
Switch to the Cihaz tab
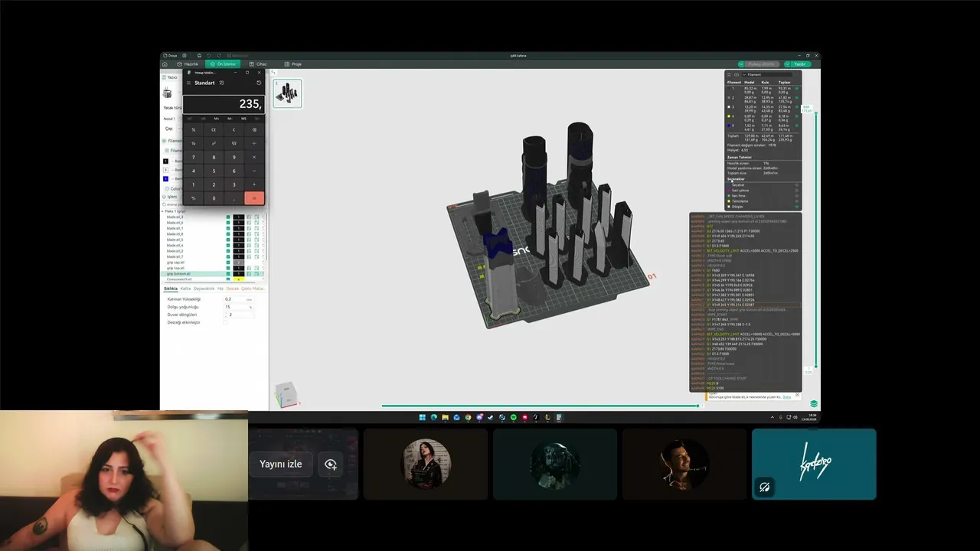pyautogui.click(x=258, y=64)
